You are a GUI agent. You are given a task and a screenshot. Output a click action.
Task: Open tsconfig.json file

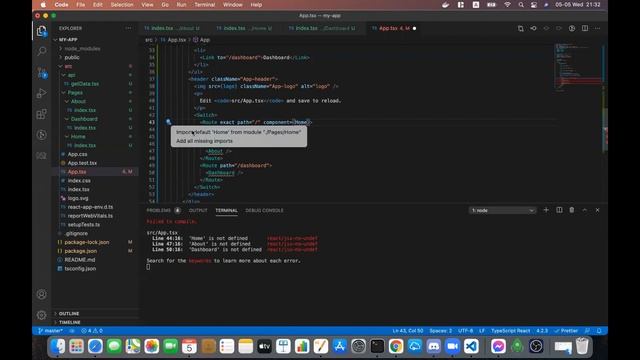80,269
